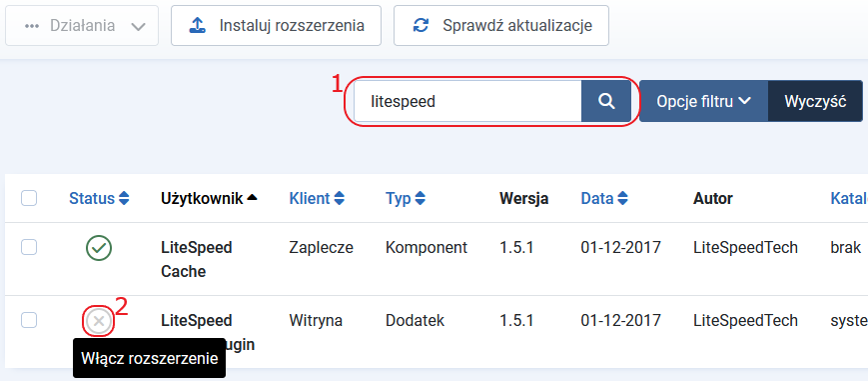Screen dimensions: 868x381
Task: Click the Instaluj rozszerzenia button
Action: 277,26
